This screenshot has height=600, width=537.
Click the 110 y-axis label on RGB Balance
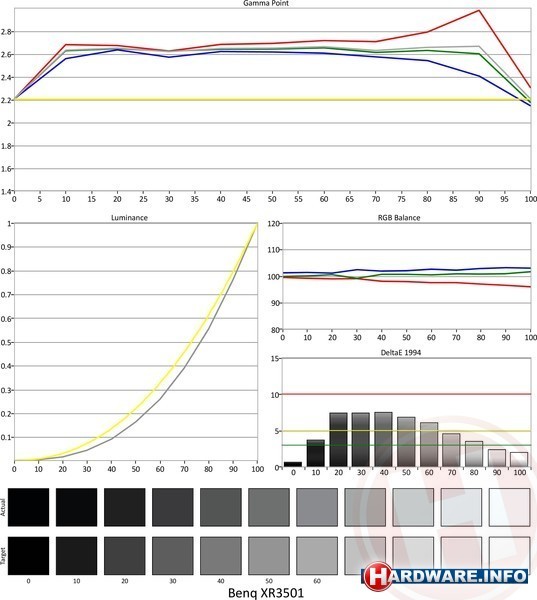click(x=275, y=250)
